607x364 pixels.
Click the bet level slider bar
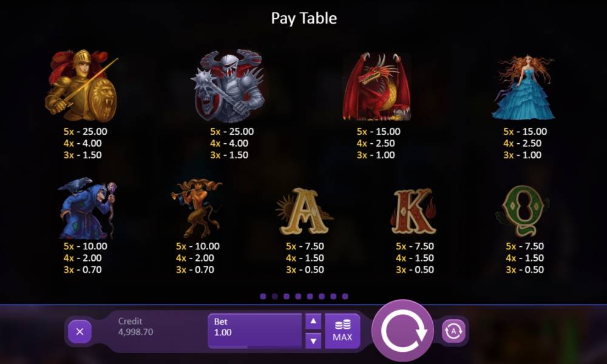(255, 347)
